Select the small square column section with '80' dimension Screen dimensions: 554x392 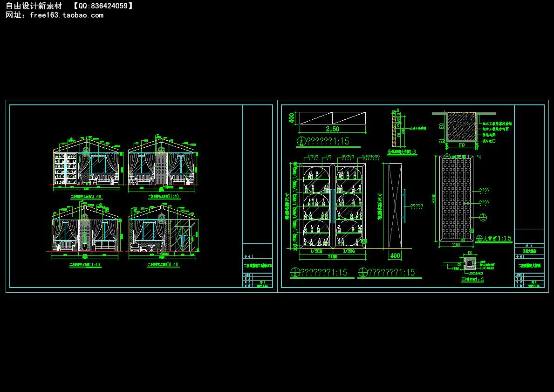pyautogui.click(x=470, y=264)
